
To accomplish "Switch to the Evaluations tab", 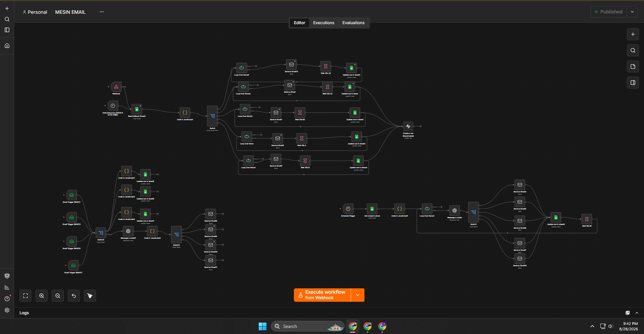I will (353, 23).
